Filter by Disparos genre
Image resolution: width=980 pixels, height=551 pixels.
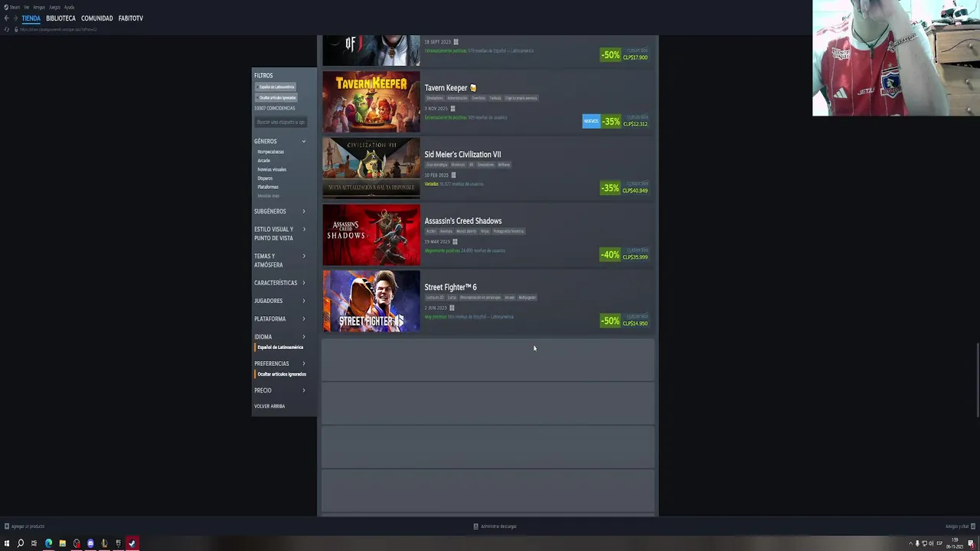[x=265, y=178]
